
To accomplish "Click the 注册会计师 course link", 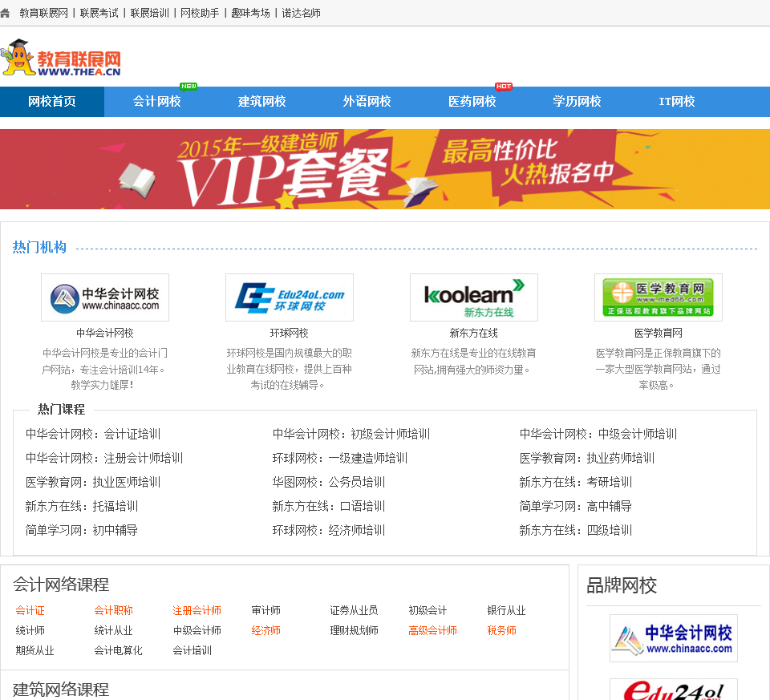I will tap(197, 611).
